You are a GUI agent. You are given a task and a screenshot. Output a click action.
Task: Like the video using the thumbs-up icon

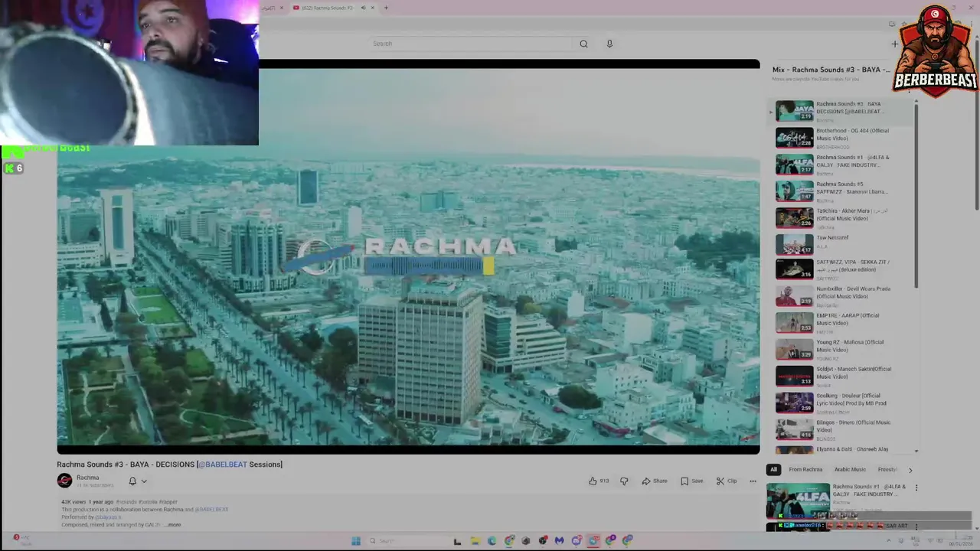pos(593,481)
